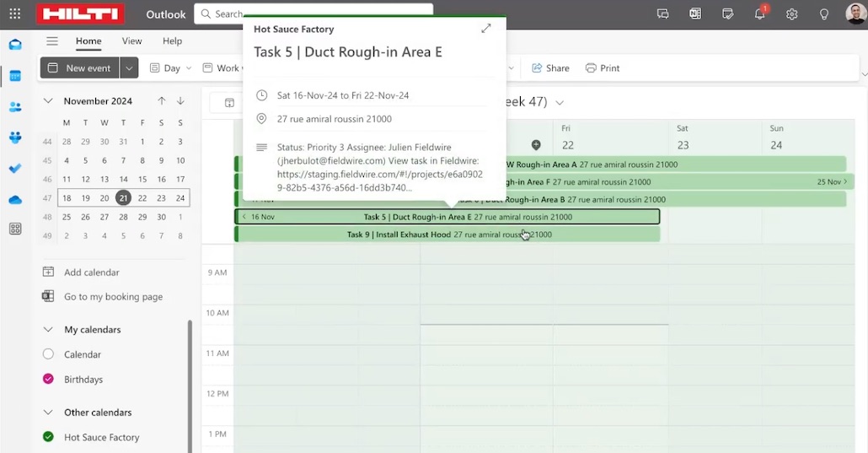Viewport: 868px width, 453px height.
Task: Open the New event dropdown arrow
Action: pos(129,68)
